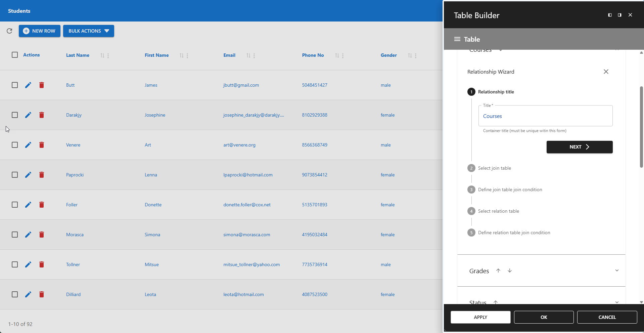
Task: Refresh the Students table
Action: (9, 31)
